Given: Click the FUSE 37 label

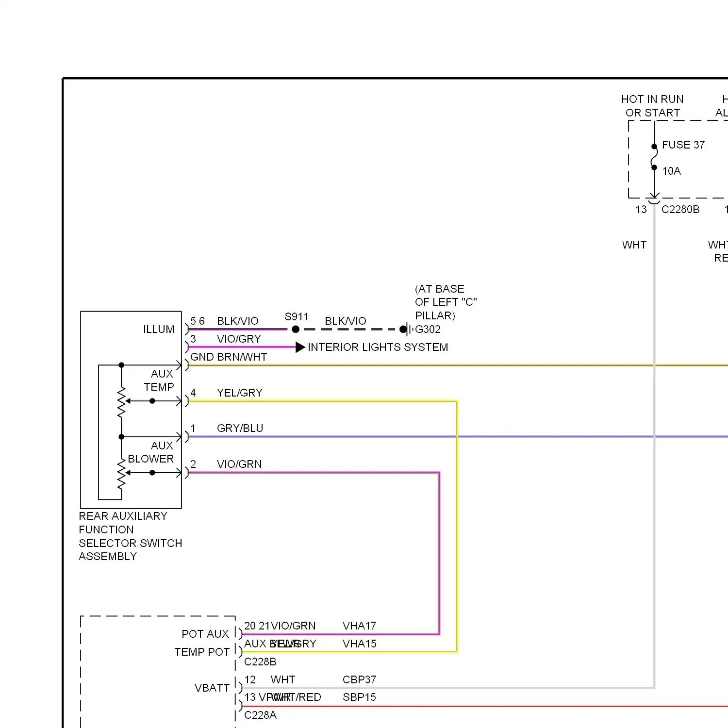Looking at the screenshot, I should point(683,145).
